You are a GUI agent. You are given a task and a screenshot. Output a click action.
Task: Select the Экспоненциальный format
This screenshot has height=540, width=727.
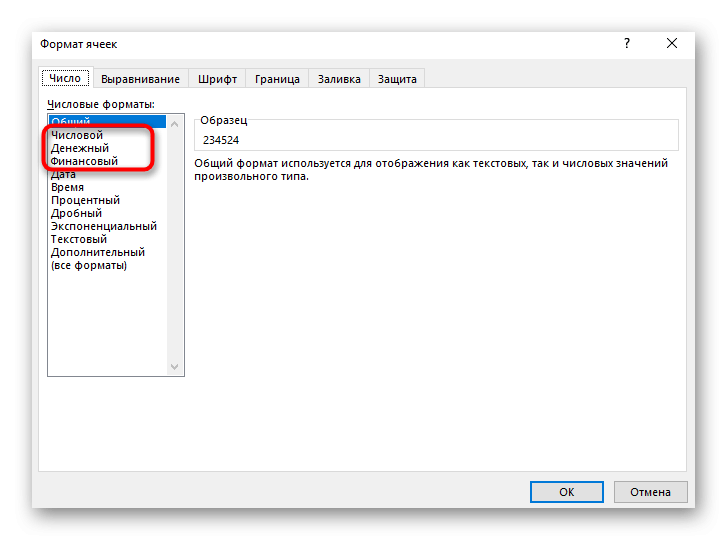107,226
